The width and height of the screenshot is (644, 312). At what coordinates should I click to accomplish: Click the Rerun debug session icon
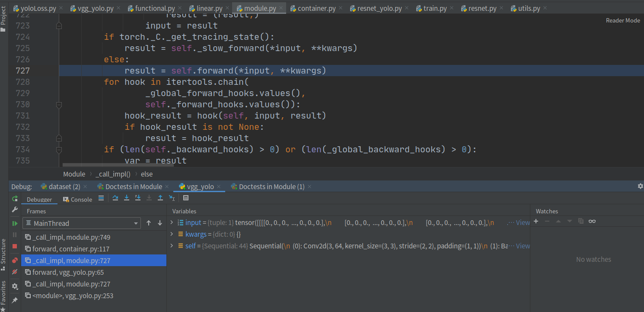(x=14, y=198)
